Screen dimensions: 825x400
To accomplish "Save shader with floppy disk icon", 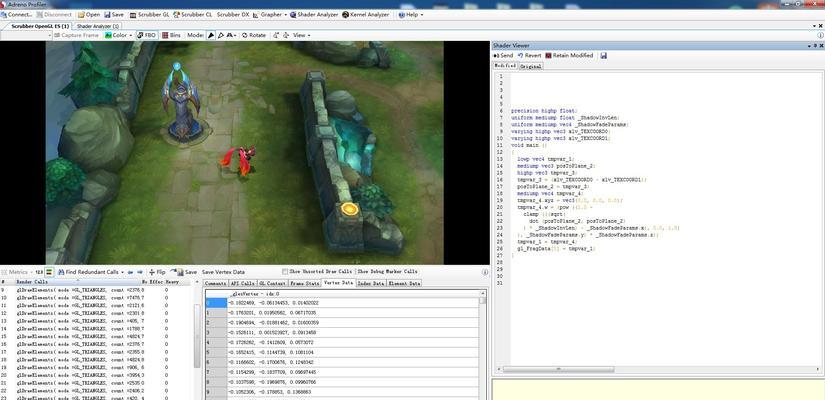I will coord(603,55).
